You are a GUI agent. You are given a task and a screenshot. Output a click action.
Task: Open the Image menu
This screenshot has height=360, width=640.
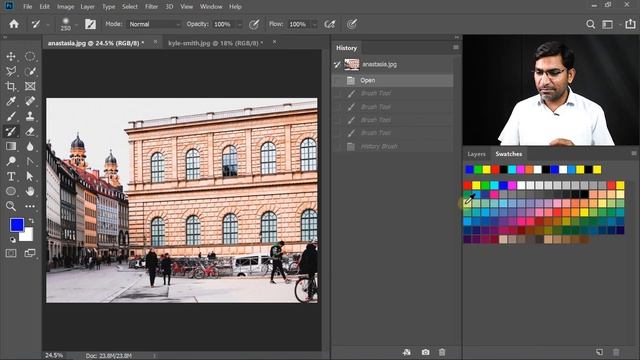click(x=65, y=7)
